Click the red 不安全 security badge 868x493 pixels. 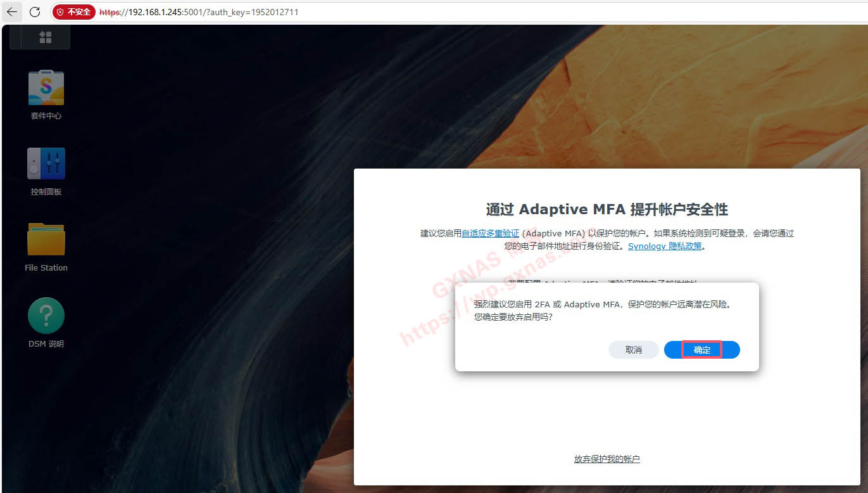click(73, 12)
